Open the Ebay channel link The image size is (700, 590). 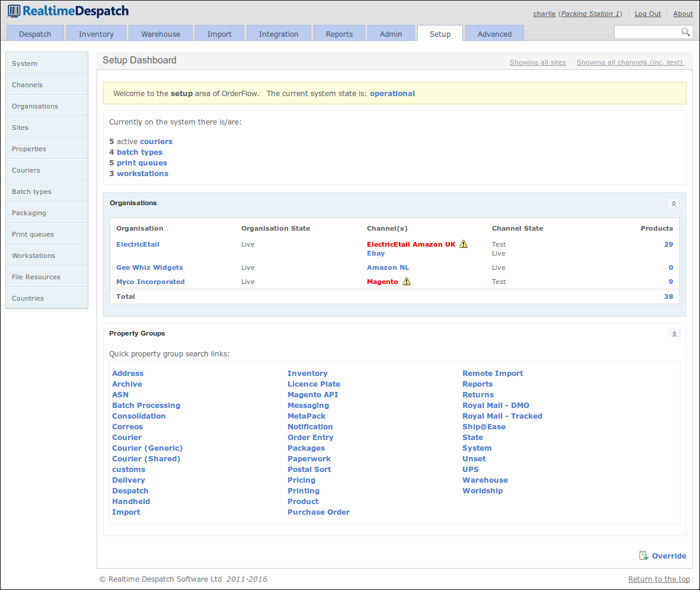pyautogui.click(x=375, y=253)
